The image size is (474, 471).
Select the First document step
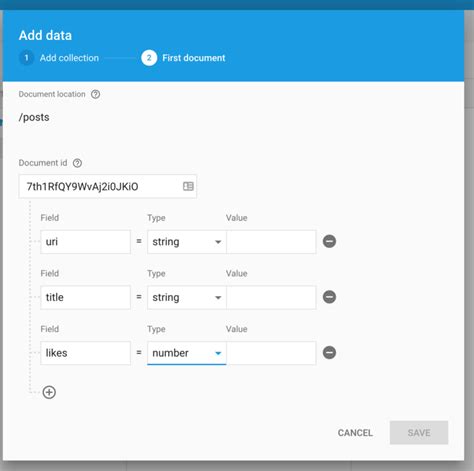tap(194, 58)
